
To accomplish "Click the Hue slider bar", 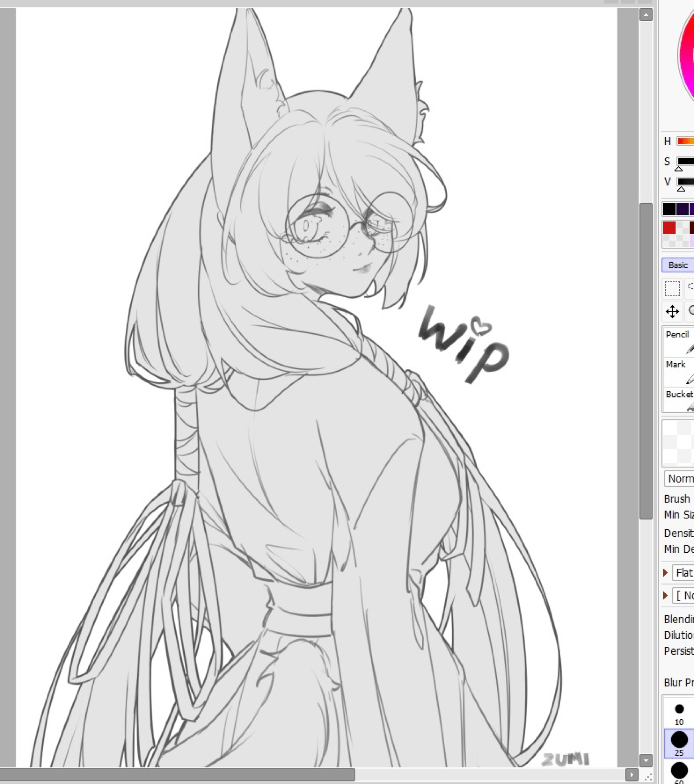I will point(686,141).
